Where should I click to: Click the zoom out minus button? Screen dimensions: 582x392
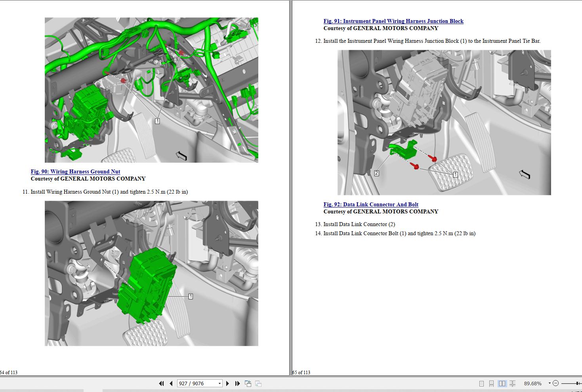(x=555, y=383)
